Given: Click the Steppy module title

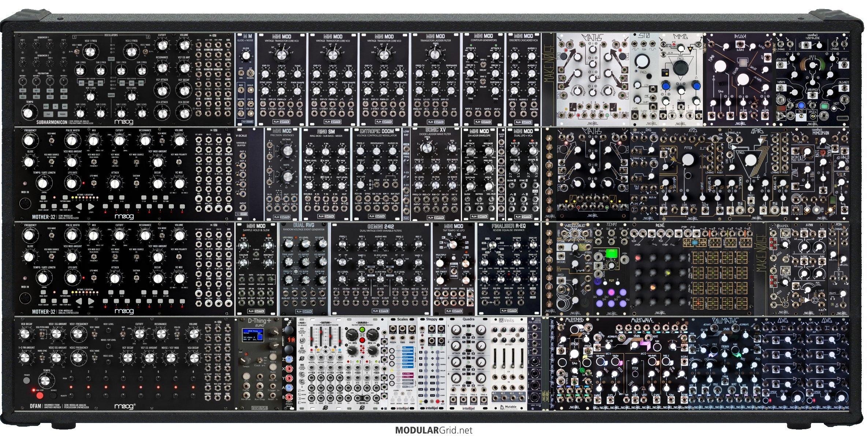Looking at the screenshot, I should coord(432,319).
